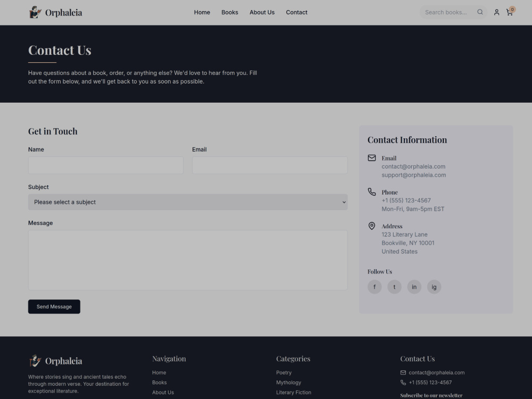Open the Twitter 't' social icon
Viewport: 532px width, 399px height.
pos(394,287)
